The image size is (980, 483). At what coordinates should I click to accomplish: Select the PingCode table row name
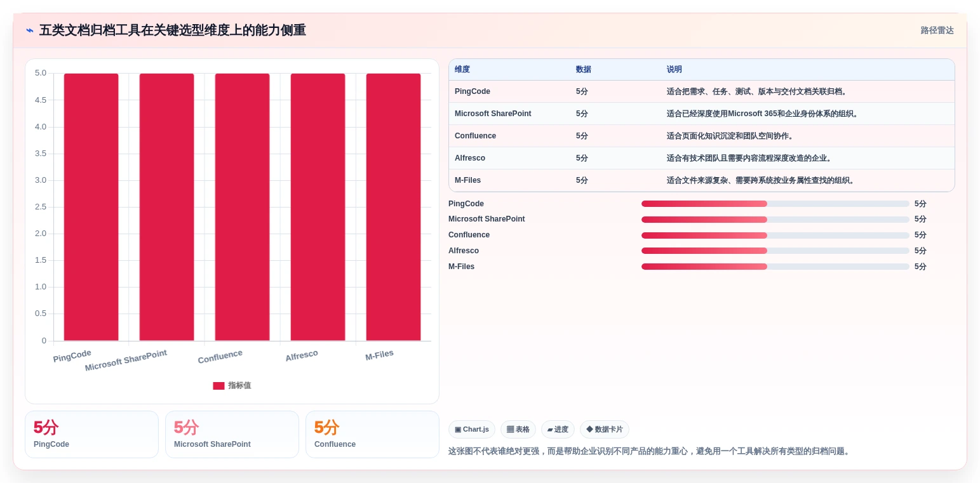(x=473, y=91)
